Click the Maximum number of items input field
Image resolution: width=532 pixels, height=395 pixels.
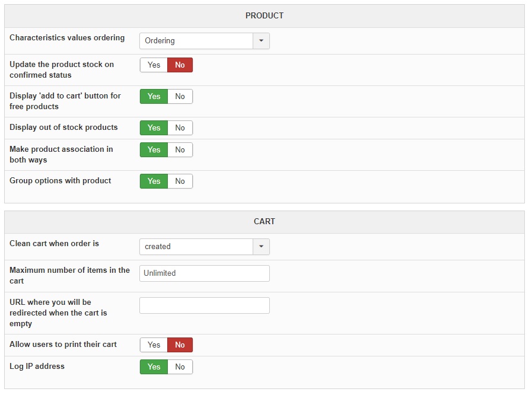[204, 273]
